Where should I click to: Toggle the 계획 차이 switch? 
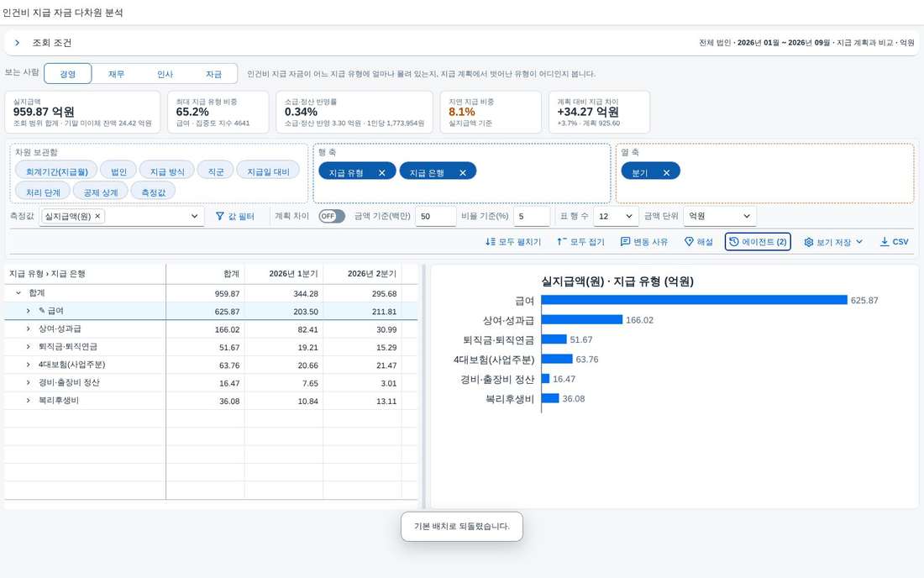point(332,216)
